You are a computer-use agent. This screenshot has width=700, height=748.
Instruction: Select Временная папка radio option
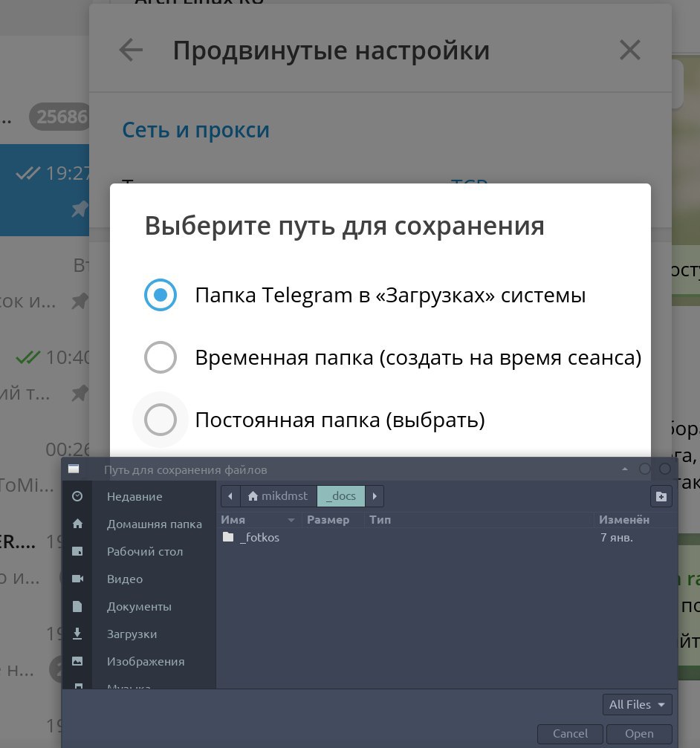pos(161,357)
